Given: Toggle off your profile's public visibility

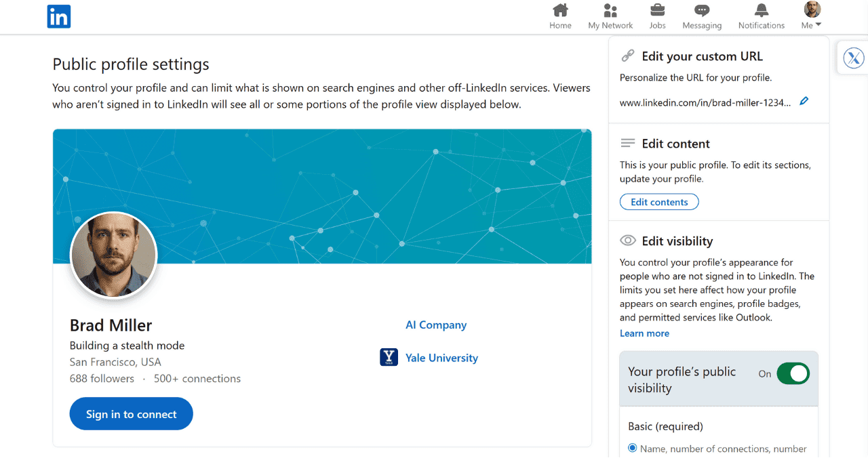Looking at the screenshot, I should pyautogui.click(x=793, y=373).
